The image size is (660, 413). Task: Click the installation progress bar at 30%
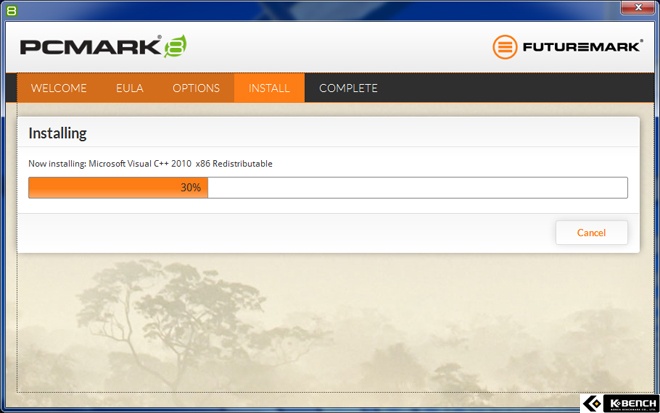click(x=328, y=187)
